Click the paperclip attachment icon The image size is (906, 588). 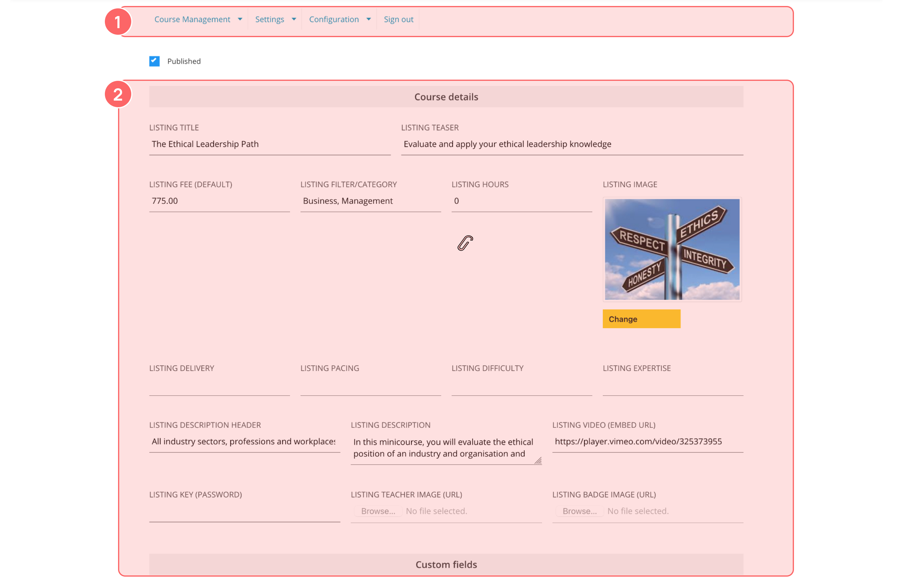pyautogui.click(x=465, y=243)
